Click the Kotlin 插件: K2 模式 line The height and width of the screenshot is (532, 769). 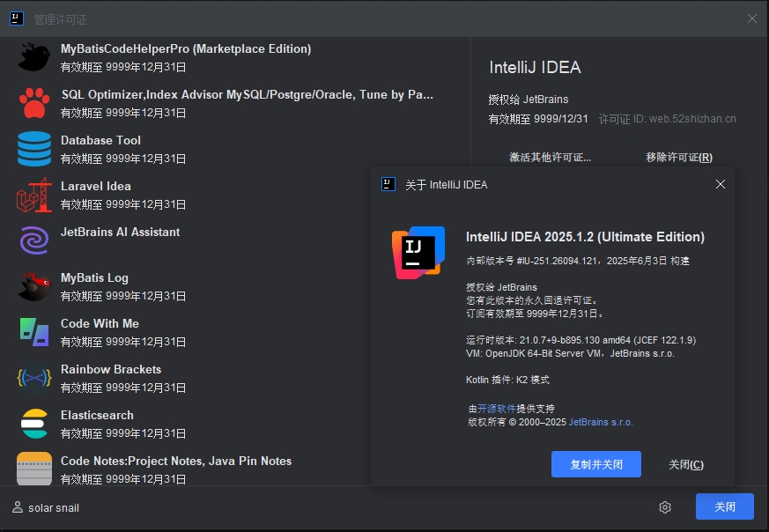[507, 380]
